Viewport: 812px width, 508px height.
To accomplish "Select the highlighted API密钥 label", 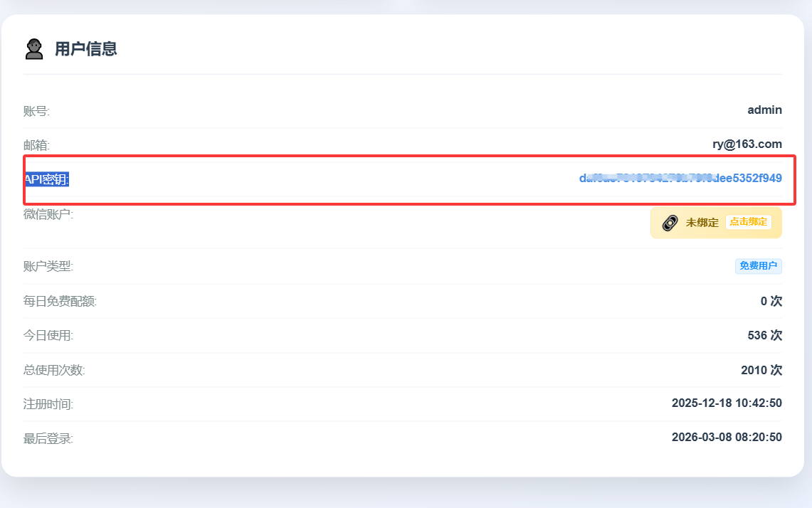I will 47,179.
